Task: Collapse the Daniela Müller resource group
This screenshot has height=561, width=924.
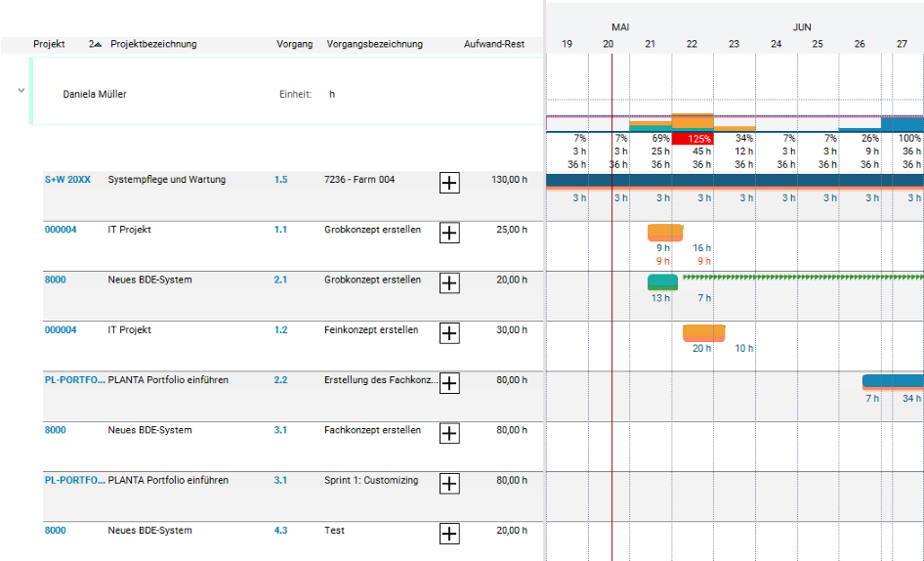Action: coord(21,91)
